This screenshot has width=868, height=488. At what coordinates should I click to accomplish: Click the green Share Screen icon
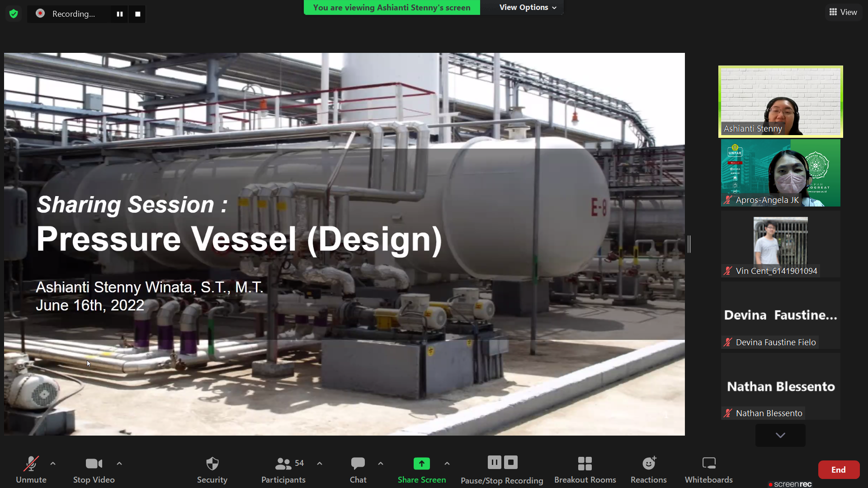(421, 464)
